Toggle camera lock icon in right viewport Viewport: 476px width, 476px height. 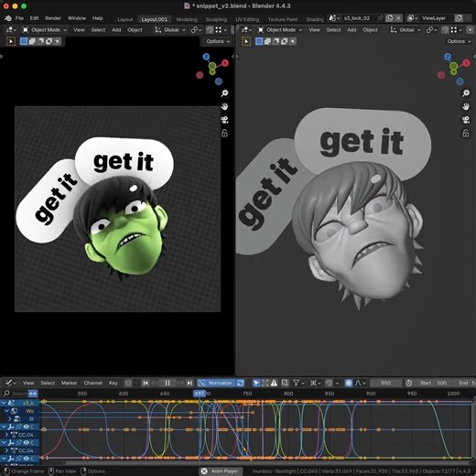tap(466, 134)
